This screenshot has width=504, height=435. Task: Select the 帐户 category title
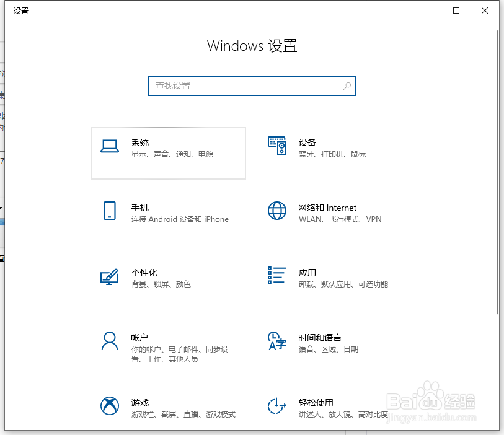click(x=139, y=338)
